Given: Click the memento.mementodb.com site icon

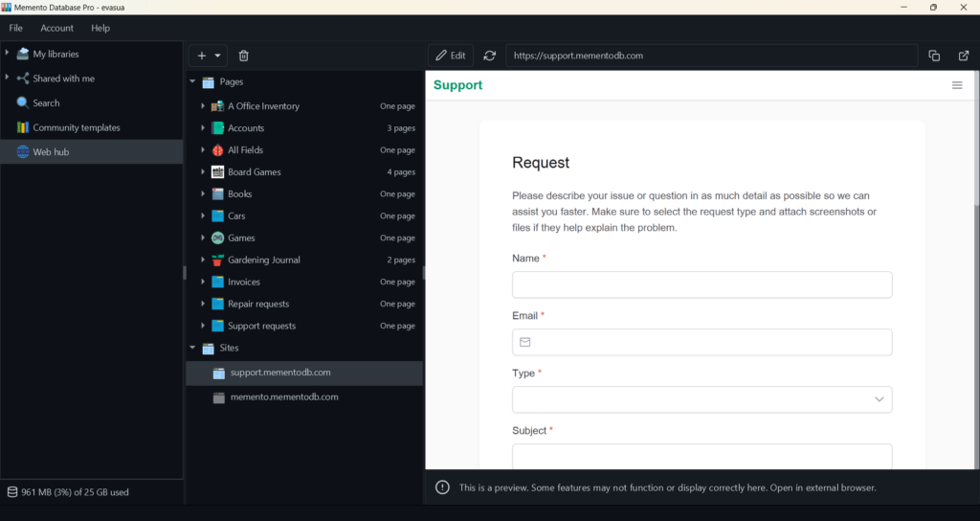Looking at the screenshot, I should [x=219, y=397].
